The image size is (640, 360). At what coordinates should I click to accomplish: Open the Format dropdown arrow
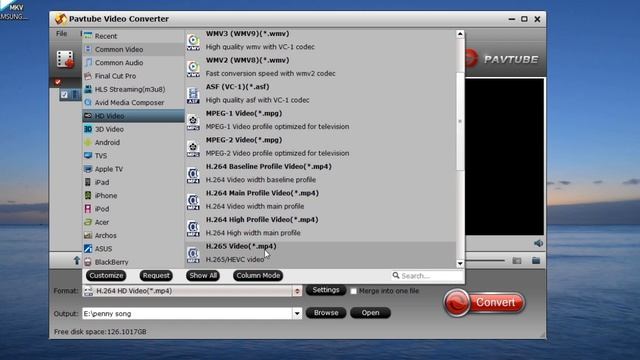297,291
